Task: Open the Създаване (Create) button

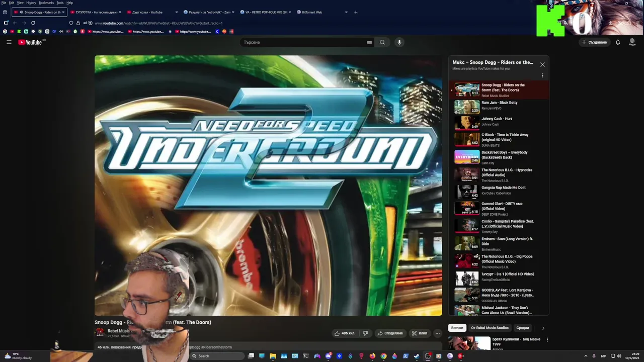Action: 594,42
